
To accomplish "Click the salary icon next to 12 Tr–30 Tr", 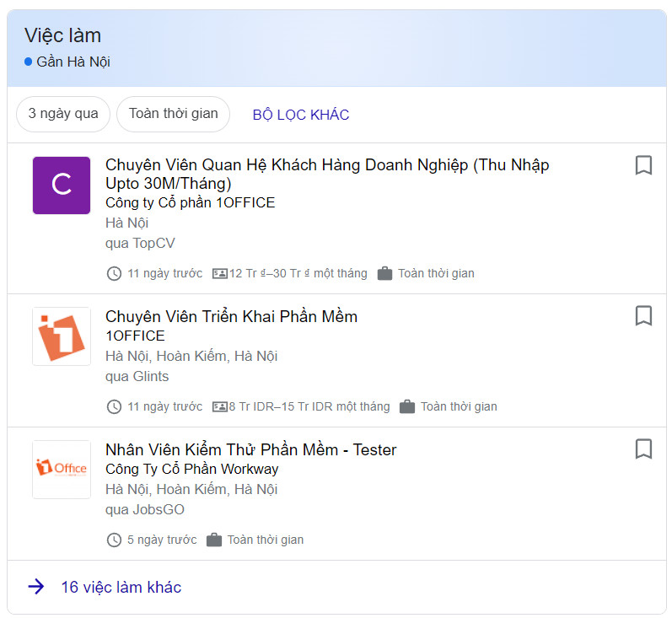I will click(x=220, y=273).
